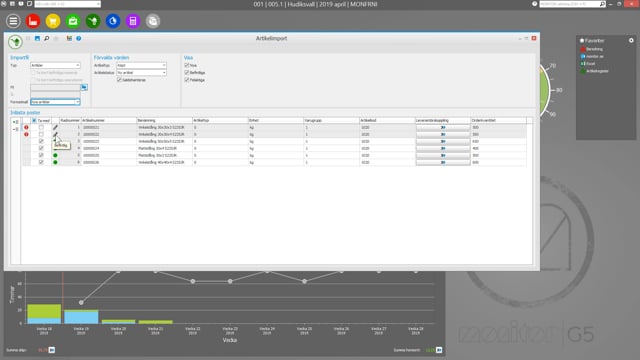Toggle the Saldohanteras checkbox
This screenshot has height=360, width=640.
pyautogui.click(x=119, y=80)
